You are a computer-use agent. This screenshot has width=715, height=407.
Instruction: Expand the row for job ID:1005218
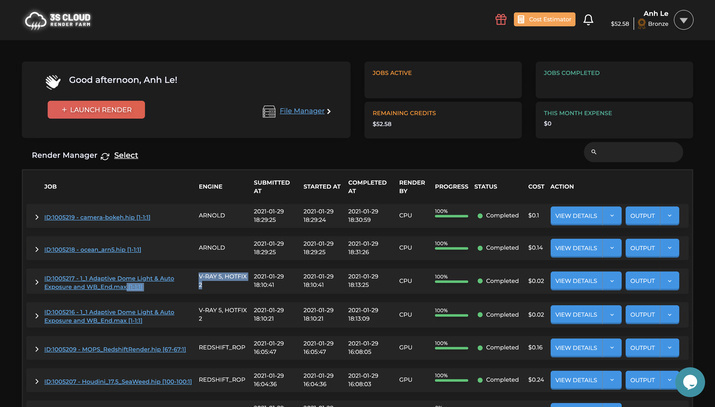coord(37,250)
